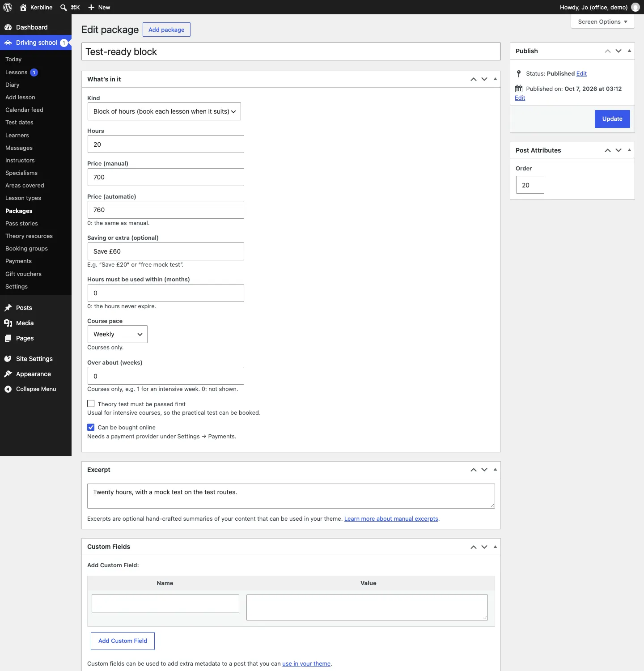Move Custom Fields panel down
Viewport: 644px width, 671px height.
(484, 547)
